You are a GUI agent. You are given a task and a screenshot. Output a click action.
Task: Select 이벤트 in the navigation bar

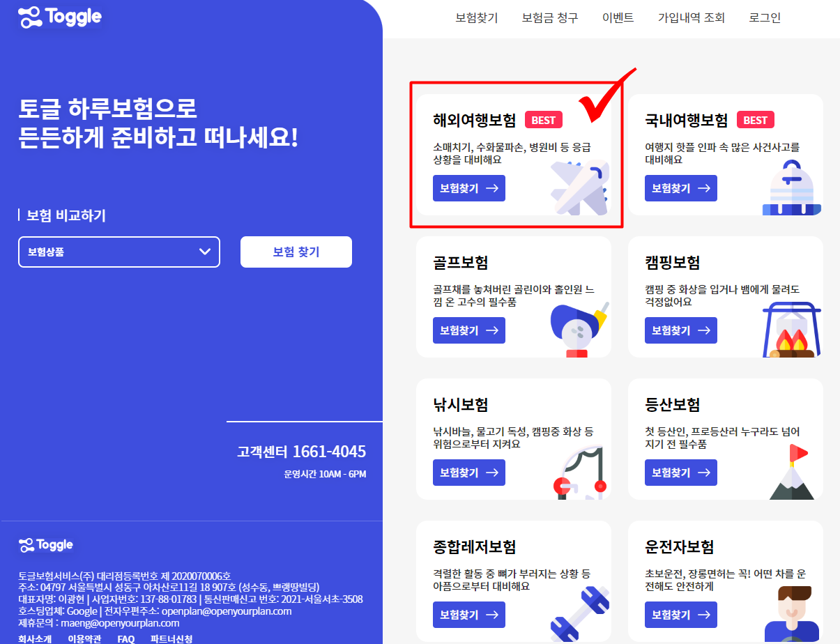[x=618, y=18]
